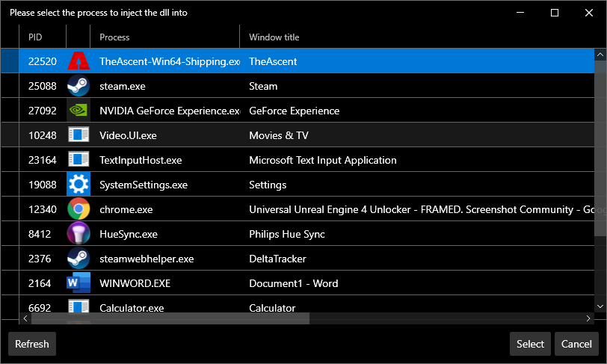Click the Video.UI.exe app icon
The height and width of the screenshot is (364, 607).
78,135
